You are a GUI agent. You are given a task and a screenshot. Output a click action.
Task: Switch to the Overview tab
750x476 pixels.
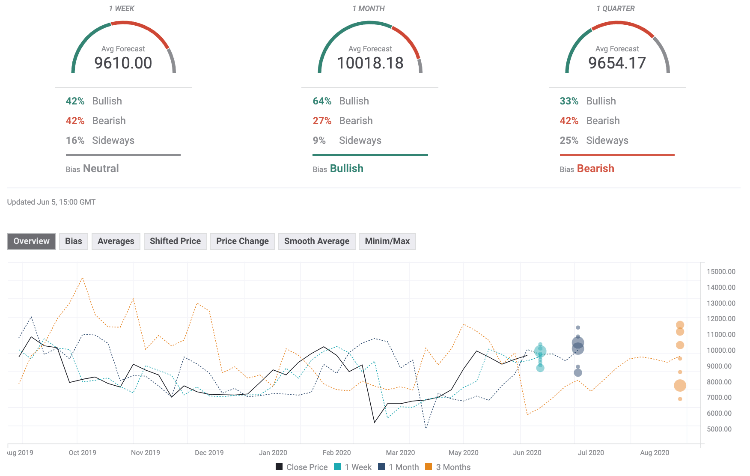click(33, 241)
